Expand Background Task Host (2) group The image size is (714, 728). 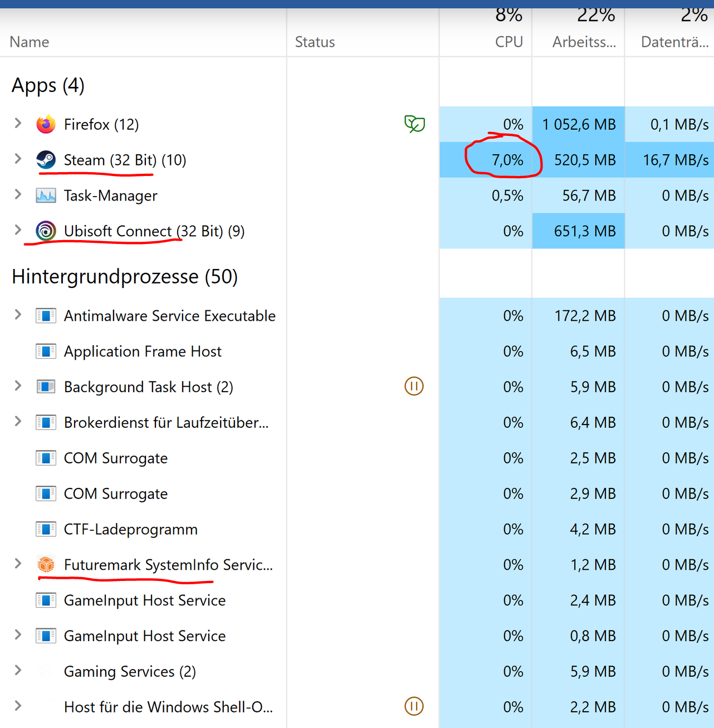coord(18,385)
